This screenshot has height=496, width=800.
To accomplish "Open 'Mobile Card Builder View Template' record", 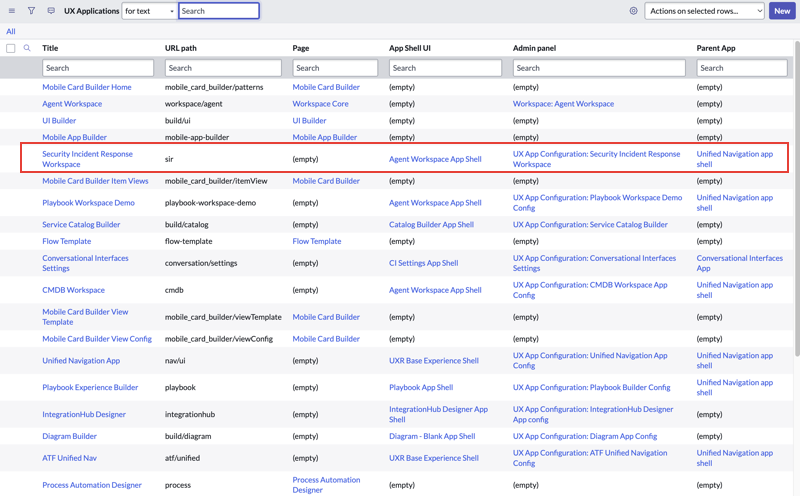I will 85,317.
